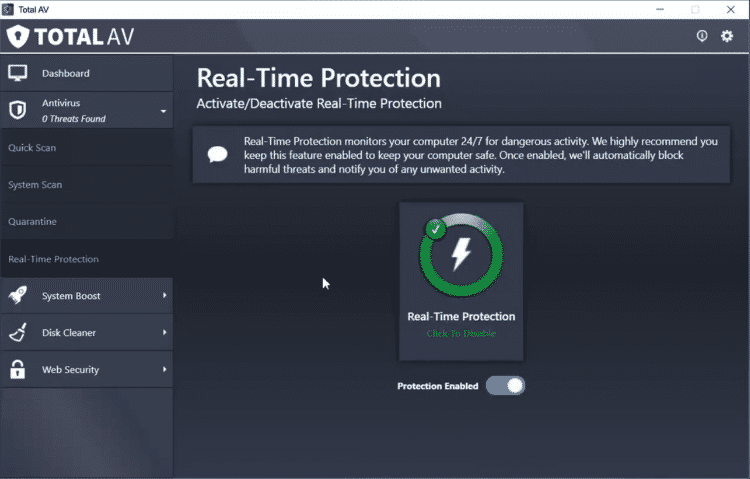Select System Scan in the sidebar
This screenshot has width=750, height=479.
point(35,185)
